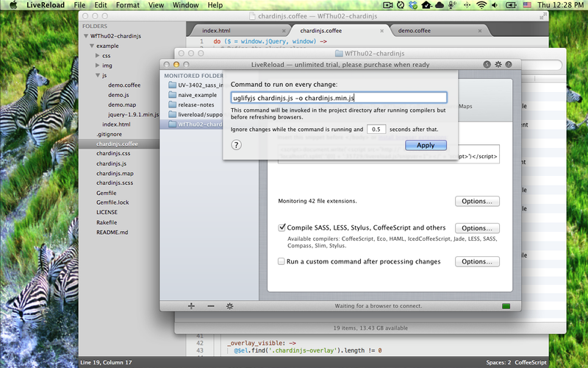The width and height of the screenshot is (588, 368).
Task: Collapse the js folder in sidebar
Action: 98,75
